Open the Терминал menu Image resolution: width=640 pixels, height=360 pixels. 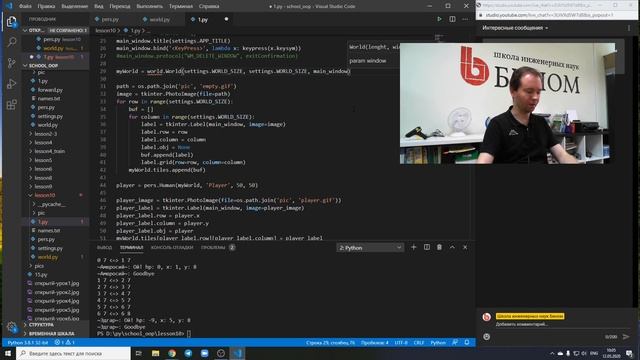click(180, 6)
